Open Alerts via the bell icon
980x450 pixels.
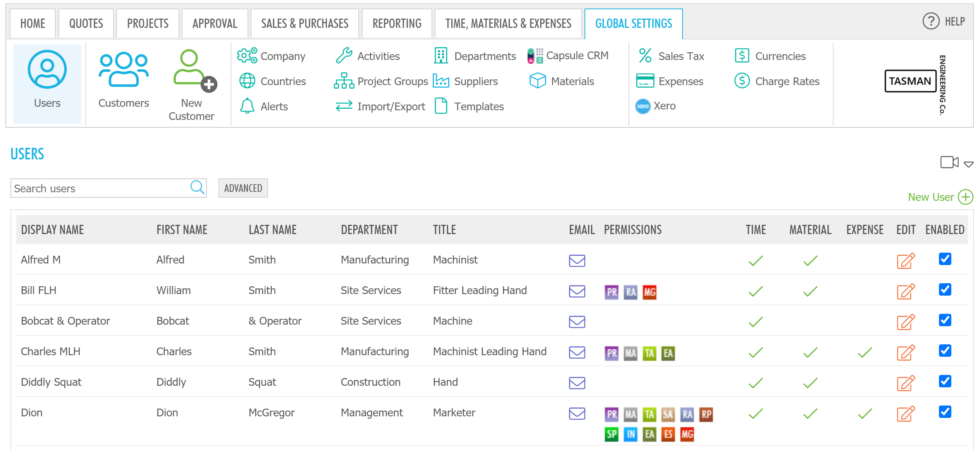[247, 106]
